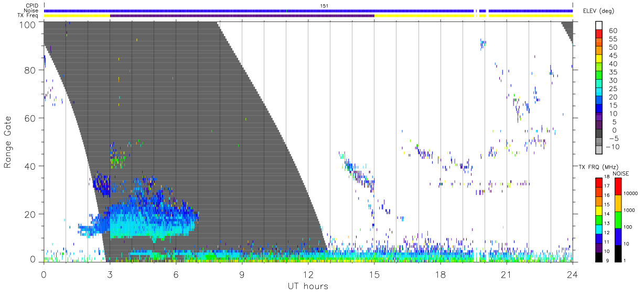The height and width of the screenshot is (297, 644).
Task: Click TX FRQ scale label '9'
Action: pyautogui.click(x=607, y=260)
